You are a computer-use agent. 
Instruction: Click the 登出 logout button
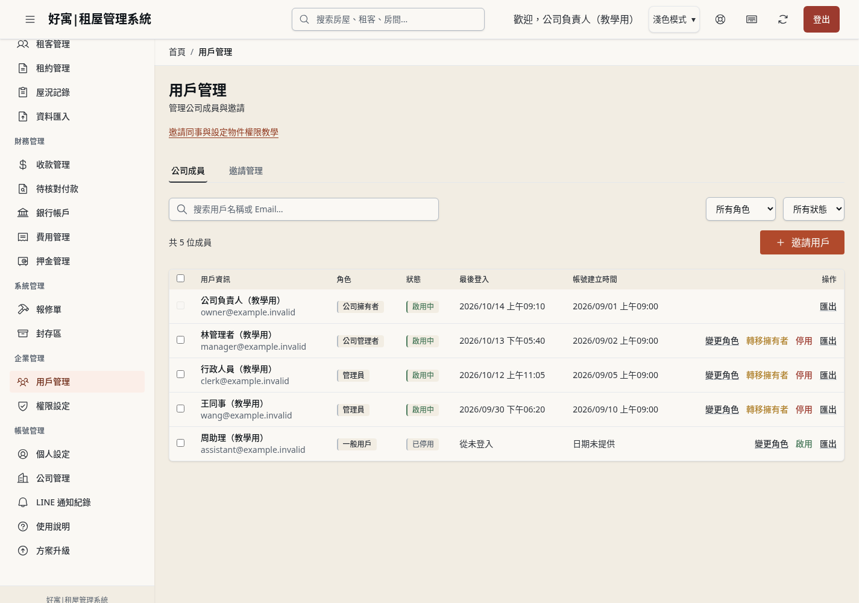coord(822,19)
